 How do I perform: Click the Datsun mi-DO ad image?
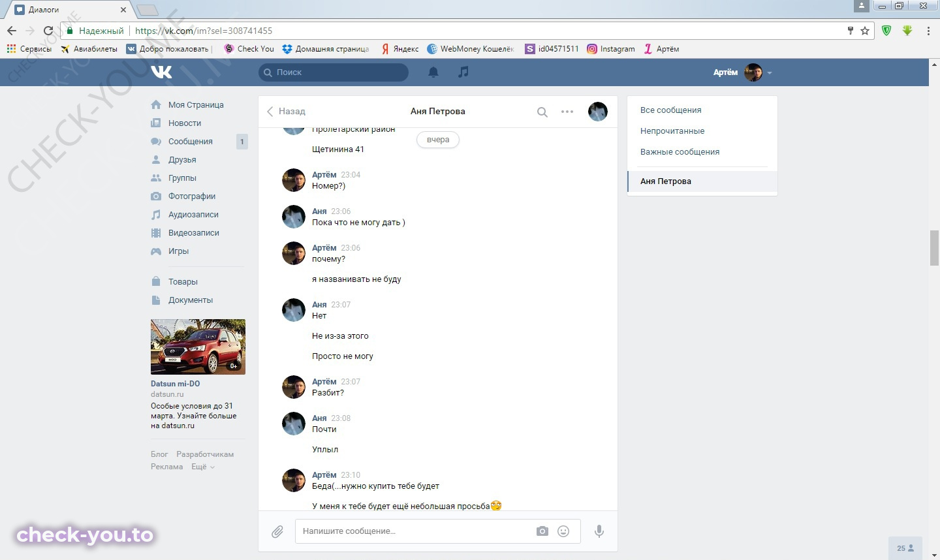[x=198, y=347]
